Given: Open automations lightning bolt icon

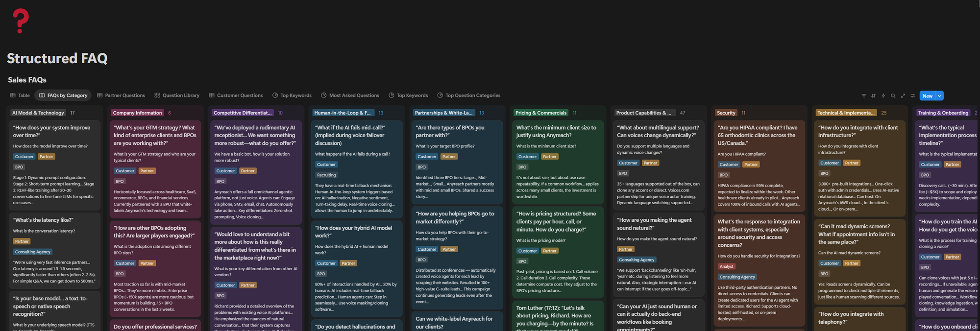Looking at the screenshot, I should pos(883,96).
